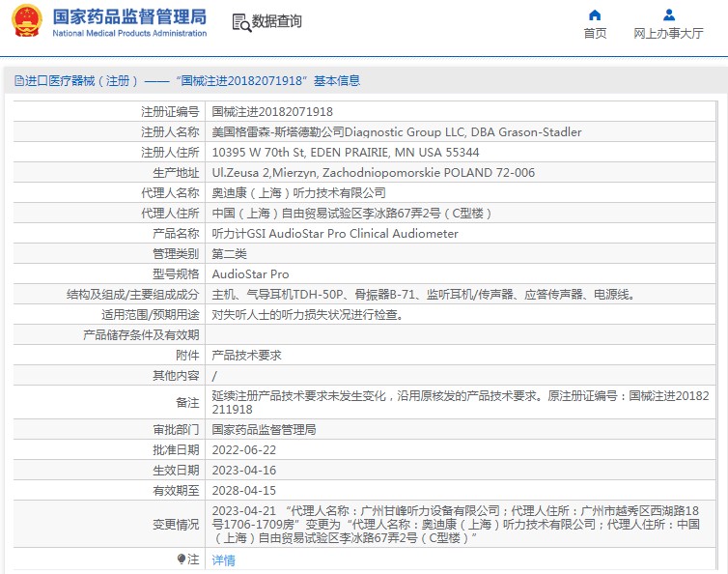Screen dimensions: 728x574
Task: Select model value AudioStar Pro in 型号规格 row
Action: pyautogui.click(x=250, y=274)
